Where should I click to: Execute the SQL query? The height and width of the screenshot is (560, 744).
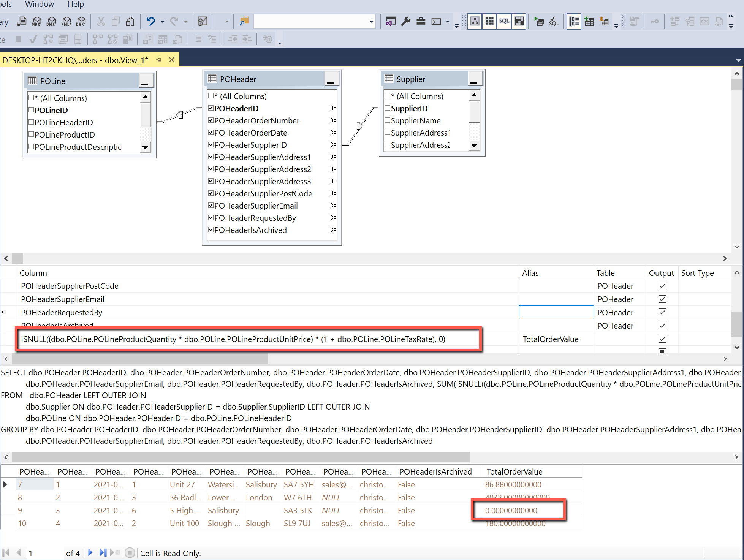click(539, 22)
